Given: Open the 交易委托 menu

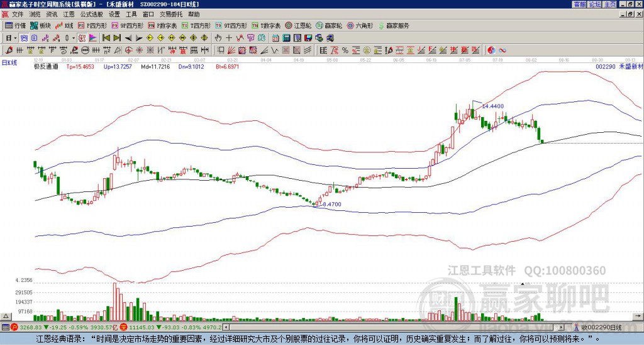Looking at the screenshot, I should [x=171, y=14].
